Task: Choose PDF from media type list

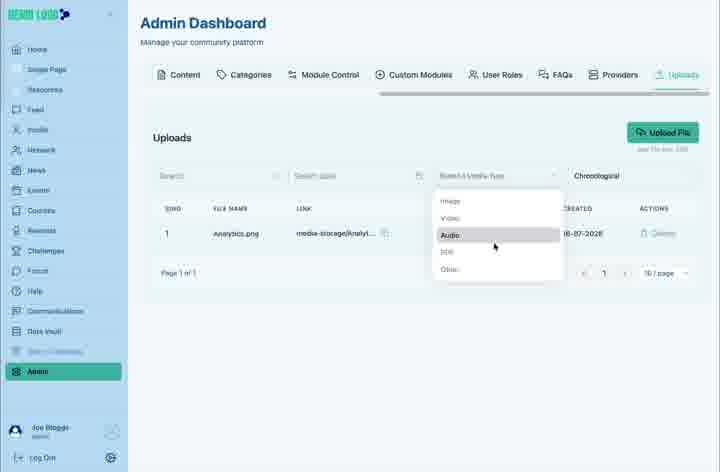Action: pyautogui.click(x=498, y=252)
